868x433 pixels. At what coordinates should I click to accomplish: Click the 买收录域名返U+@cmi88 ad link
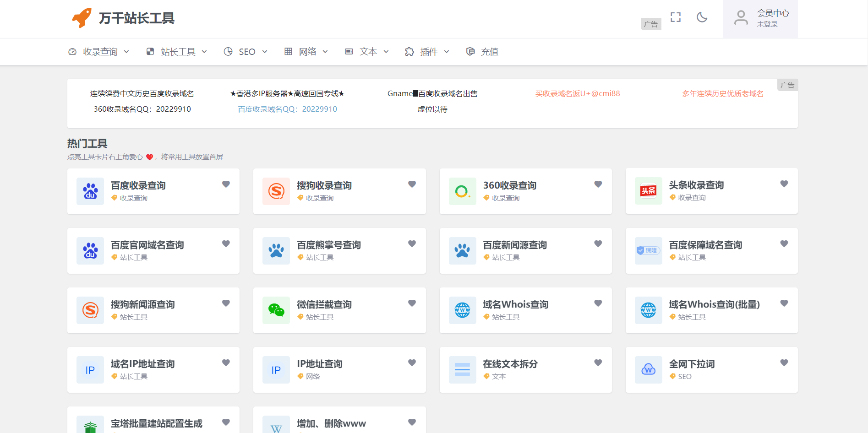(577, 93)
